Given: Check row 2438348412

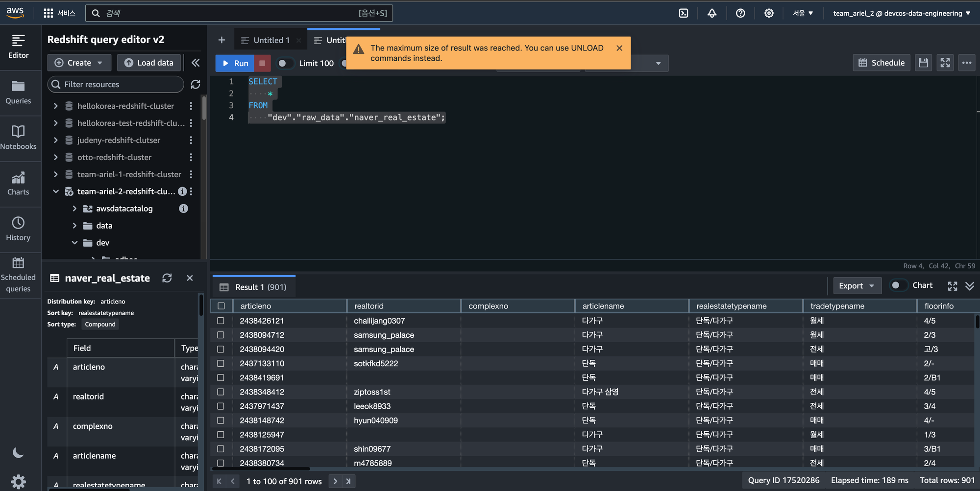Looking at the screenshot, I should click(x=221, y=392).
